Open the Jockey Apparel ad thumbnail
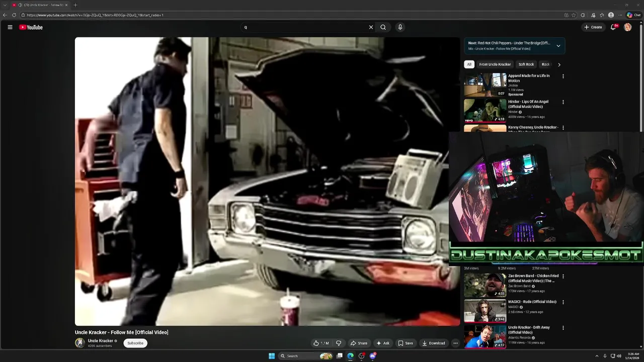 (x=485, y=84)
